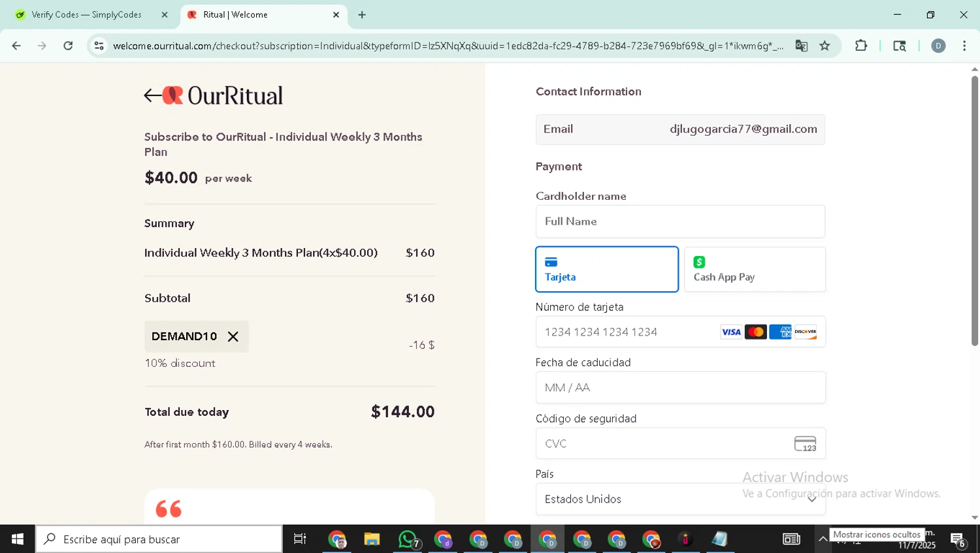Click the $144.00 total due amount
This screenshot has width=980, height=553.
coord(402,412)
